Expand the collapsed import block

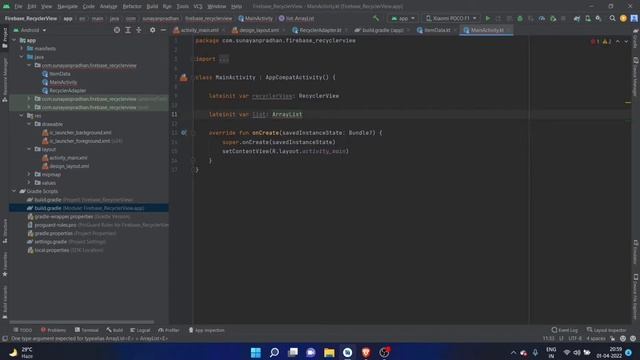[x=224, y=59]
